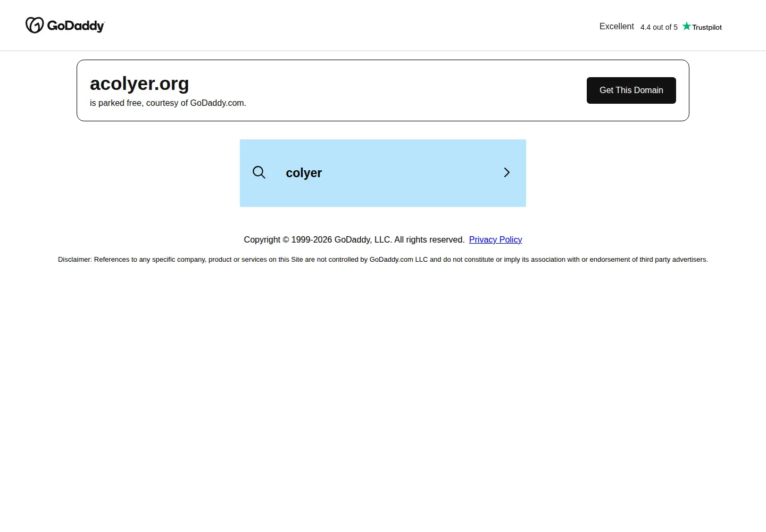This screenshot has height=532, width=766.
Task: Open the colyer related search link
Action: [383, 173]
